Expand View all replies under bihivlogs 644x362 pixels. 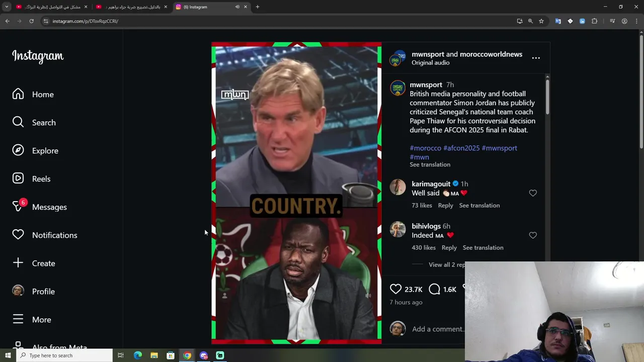coord(447,264)
